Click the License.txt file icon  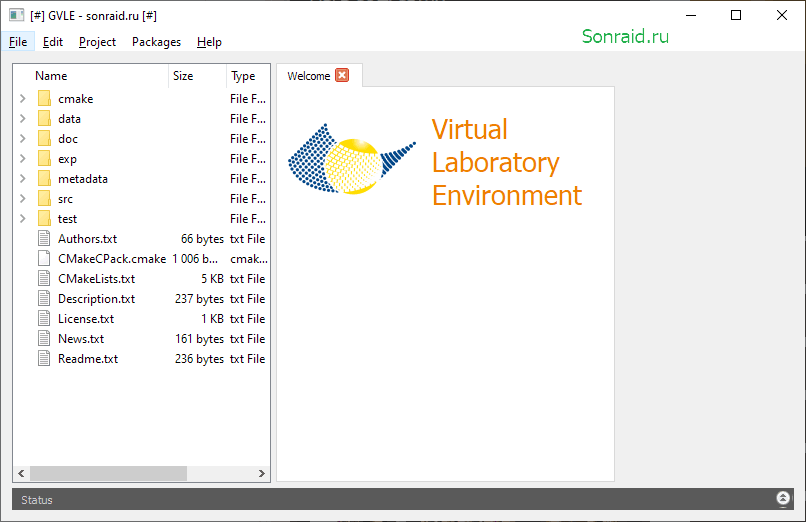pos(44,319)
